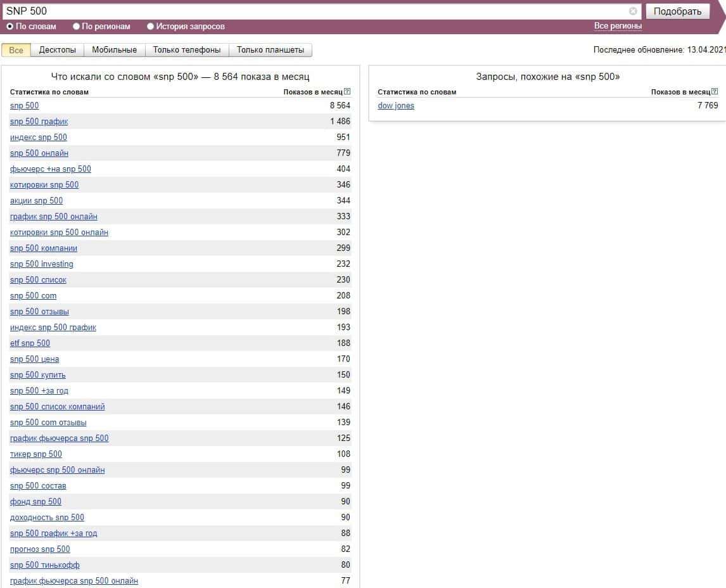This screenshot has height=588, width=726.
Task: Select the 'По регионам' radio option
Action: tap(77, 27)
